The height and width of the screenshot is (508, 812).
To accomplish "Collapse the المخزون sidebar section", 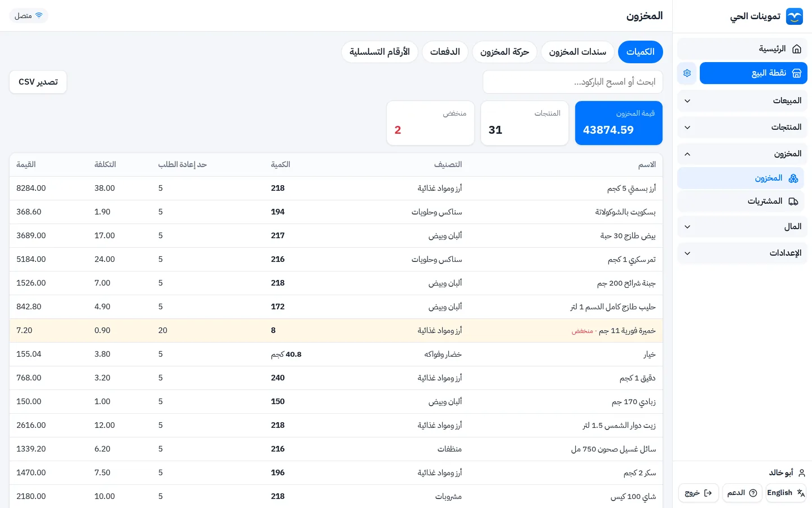I will coord(742,154).
